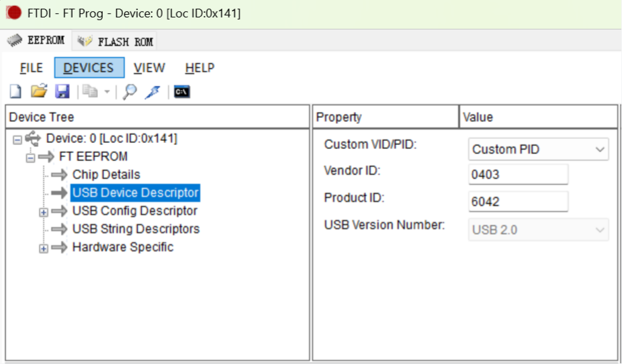Click arrow icon beside USB Device Descriptor
This screenshot has height=364, width=622.
[x=60, y=193]
